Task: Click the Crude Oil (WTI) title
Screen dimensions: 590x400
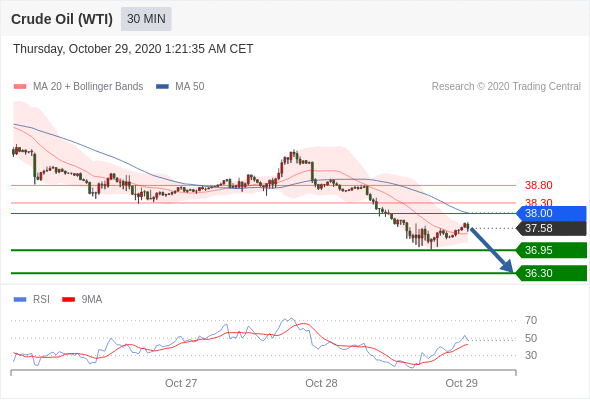Action: 62,19
